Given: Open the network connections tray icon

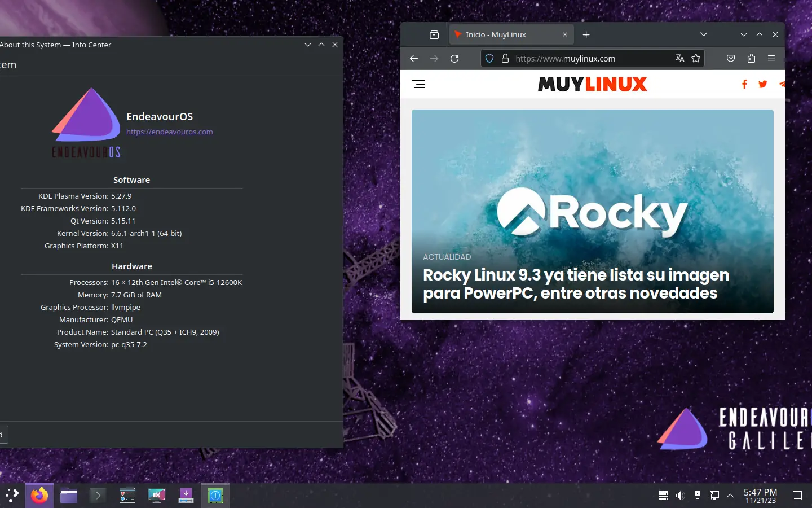Looking at the screenshot, I should coord(714,496).
